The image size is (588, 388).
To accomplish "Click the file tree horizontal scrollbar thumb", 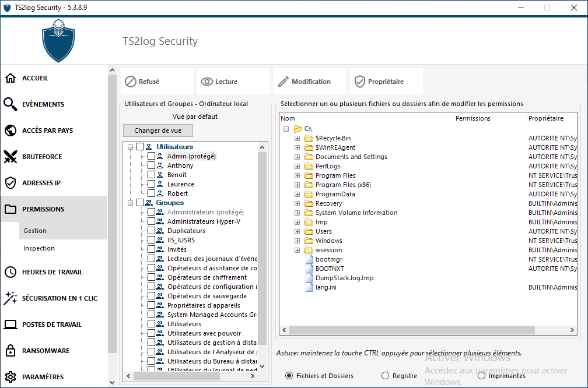I will click(x=412, y=330).
